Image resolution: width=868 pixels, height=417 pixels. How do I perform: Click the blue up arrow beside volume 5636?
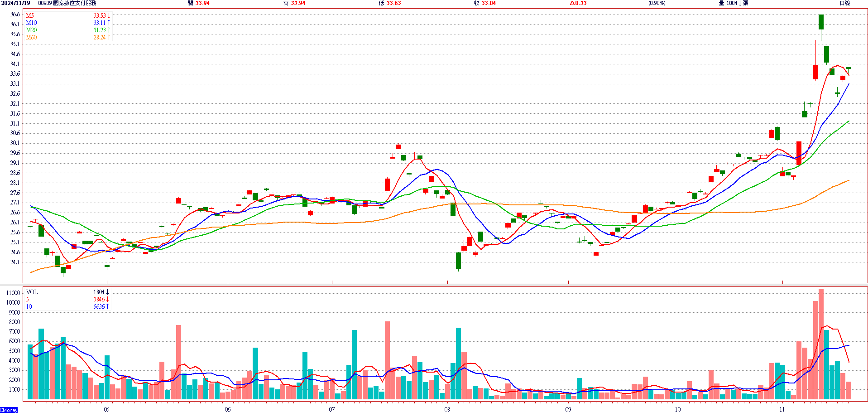pos(108,306)
